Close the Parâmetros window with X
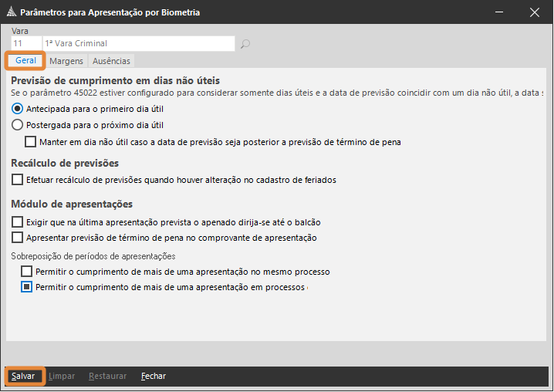 click(534, 12)
